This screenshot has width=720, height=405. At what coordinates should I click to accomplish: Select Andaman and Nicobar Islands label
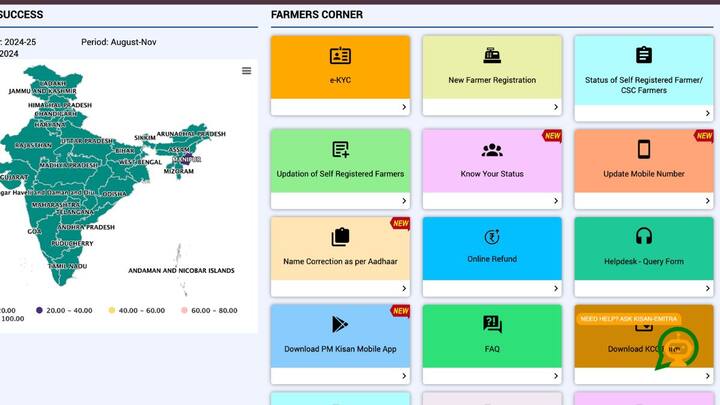pyautogui.click(x=181, y=270)
